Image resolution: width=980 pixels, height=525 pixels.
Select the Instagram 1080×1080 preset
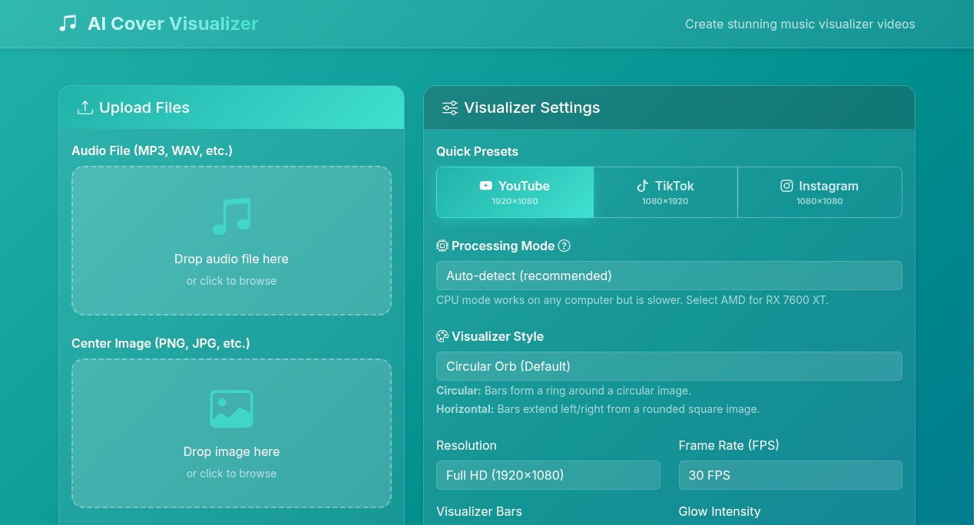819,193
